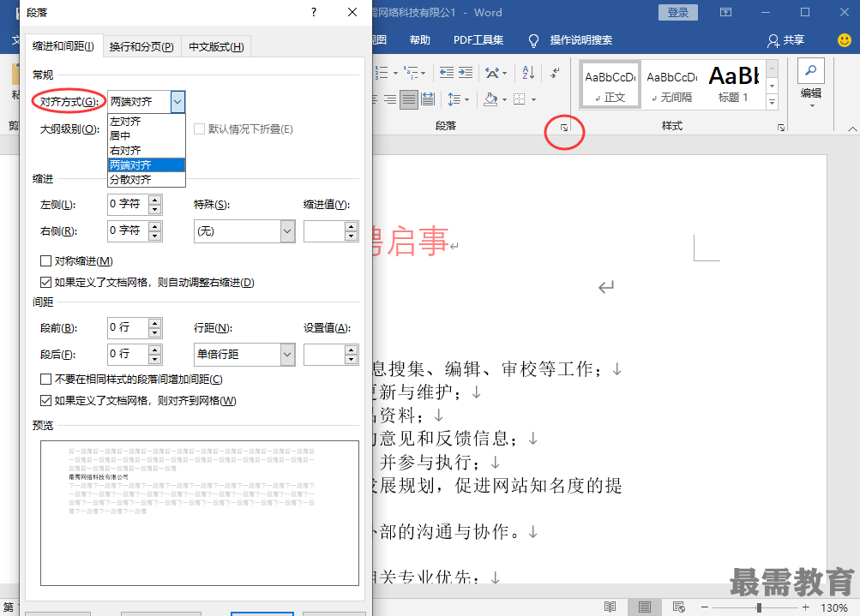
Task: Click the 编辑 search magnifier icon
Action: pos(810,71)
